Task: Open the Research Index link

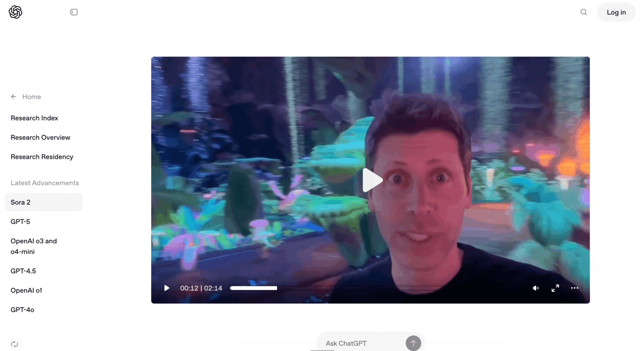Action: [x=34, y=118]
